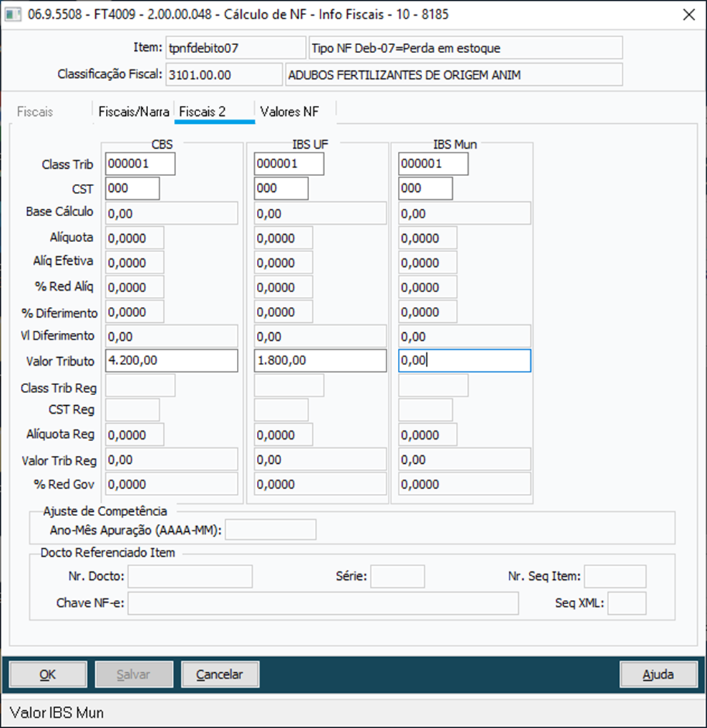The image size is (707, 728).
Task: Click the application icon in the title bar
Action: (x=13, y=14)
